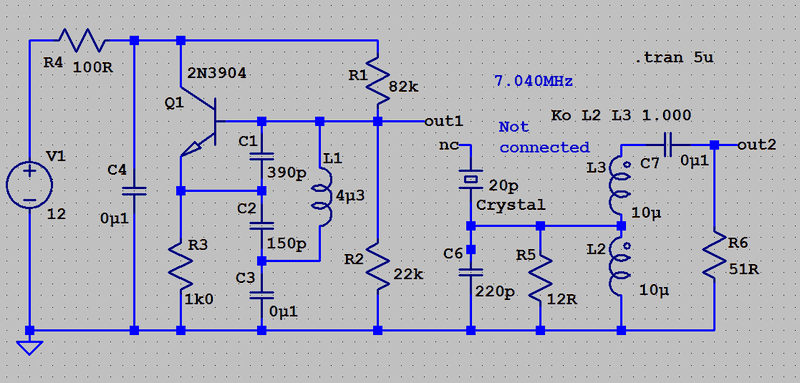Click the R5 12R resistor
This screenshot has width=800, height=383.
[x=541, y=277]
